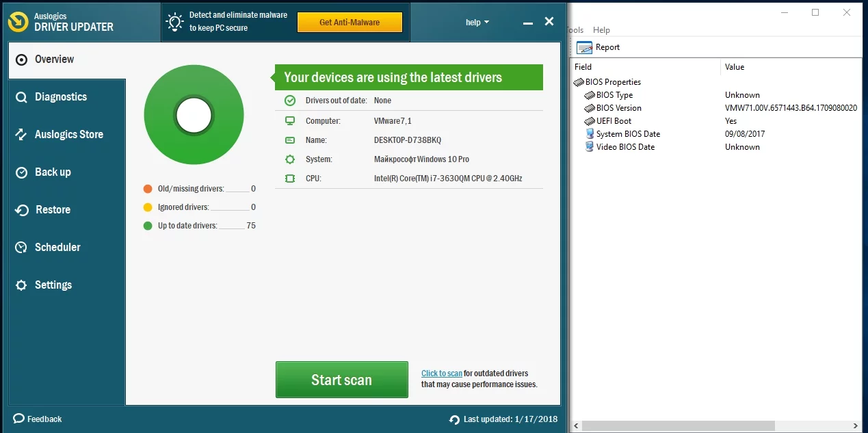
Task: Click the Last updated refresh icon
Action: coord(454,419)
